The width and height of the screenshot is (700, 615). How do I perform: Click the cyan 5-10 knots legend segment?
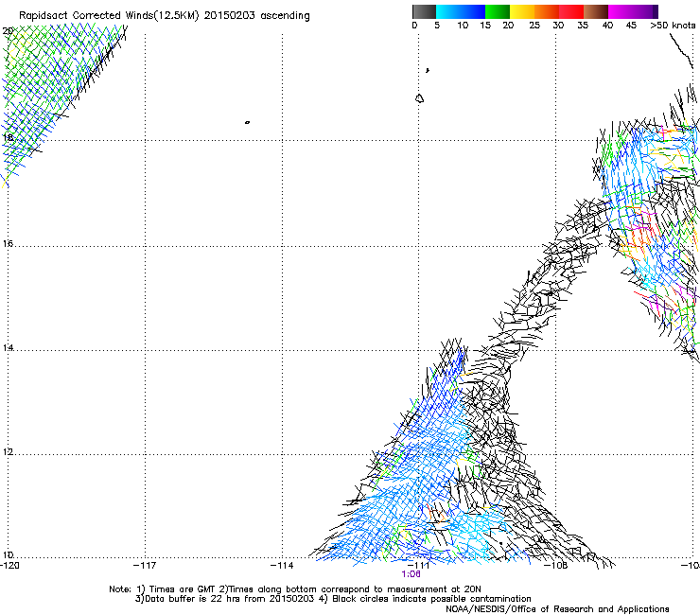447,11
